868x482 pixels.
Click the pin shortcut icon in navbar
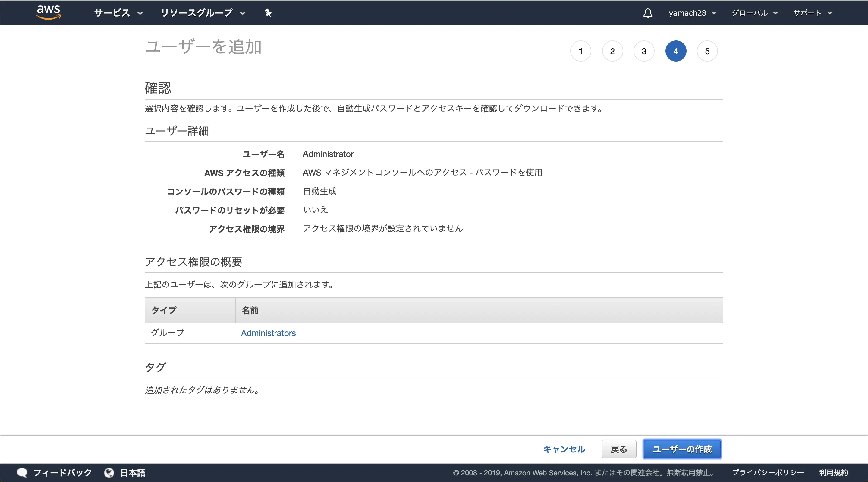[x=268, y=13]
